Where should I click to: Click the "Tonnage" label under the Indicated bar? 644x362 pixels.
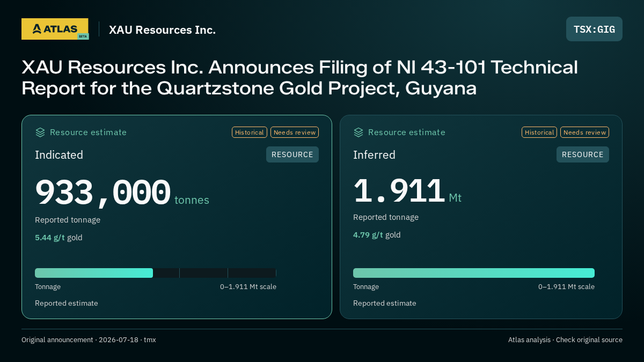[x=48, y=287]
